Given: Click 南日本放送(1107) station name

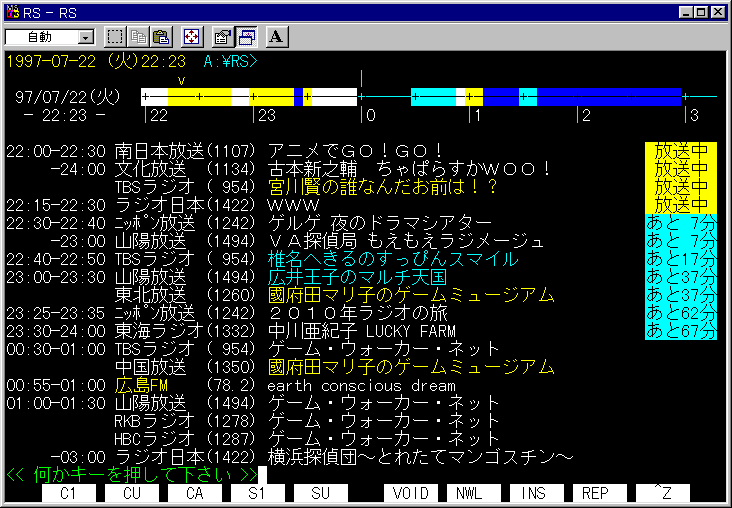Looking at the screenshot, I should (x=185, y=151).
